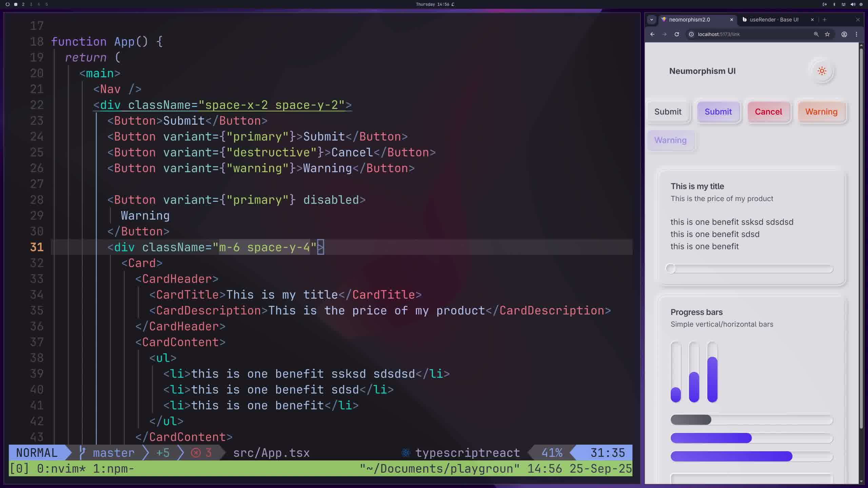
Task: Click the localhost URL address field
Action: (x=746, y=34)
